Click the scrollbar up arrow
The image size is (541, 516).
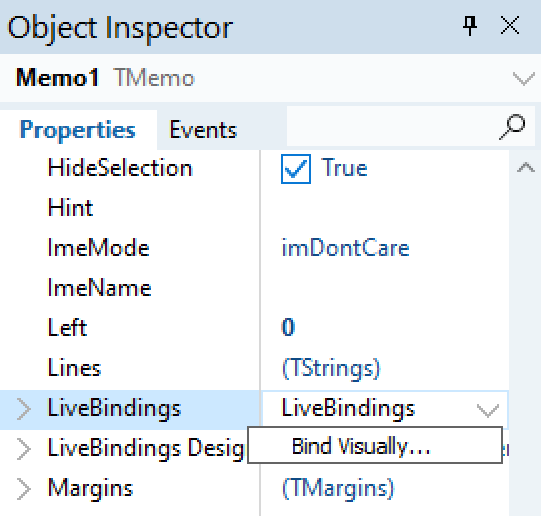pyautogui.click(x=525, y=168)
